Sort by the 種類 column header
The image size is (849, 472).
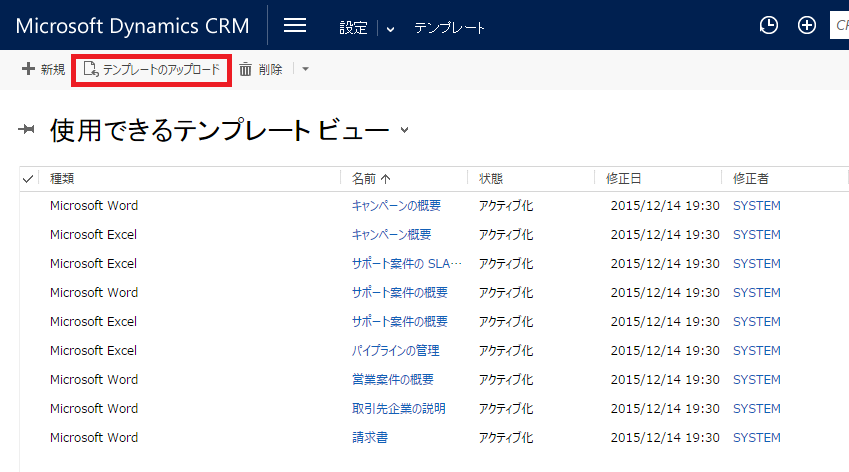(x=62, y=179)
